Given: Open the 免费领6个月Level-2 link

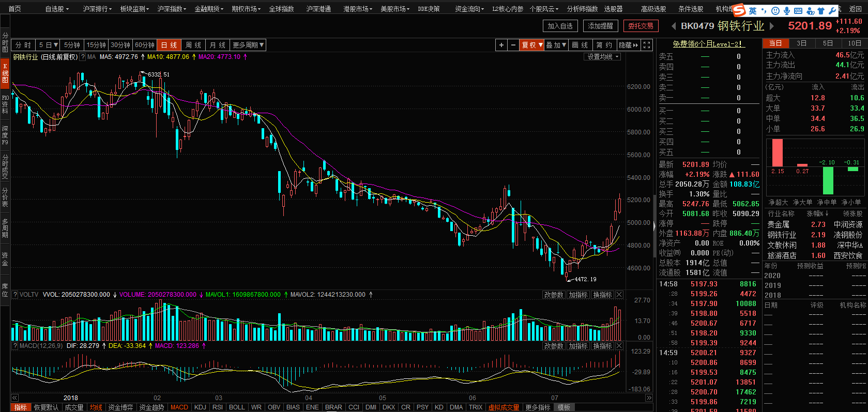Looking at the screenshot, I should pyautogui.click(x=709, y=44).
